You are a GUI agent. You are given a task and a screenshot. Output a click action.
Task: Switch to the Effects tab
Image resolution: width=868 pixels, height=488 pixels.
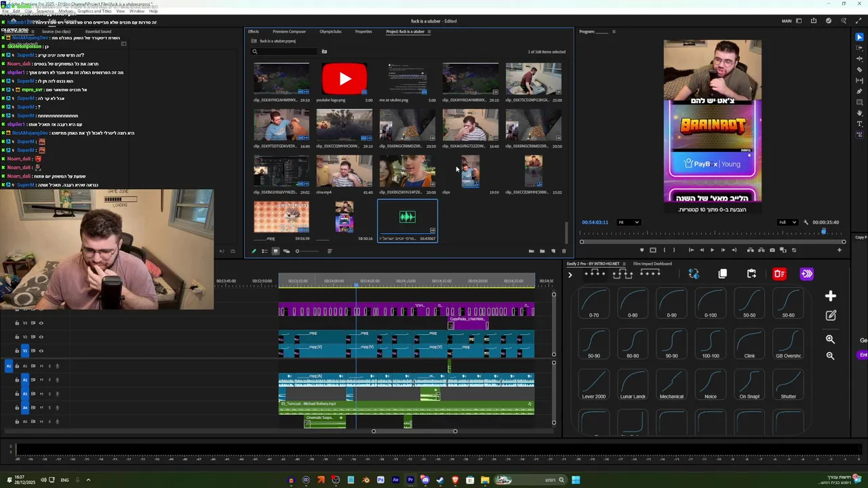(x=254, y=32)
